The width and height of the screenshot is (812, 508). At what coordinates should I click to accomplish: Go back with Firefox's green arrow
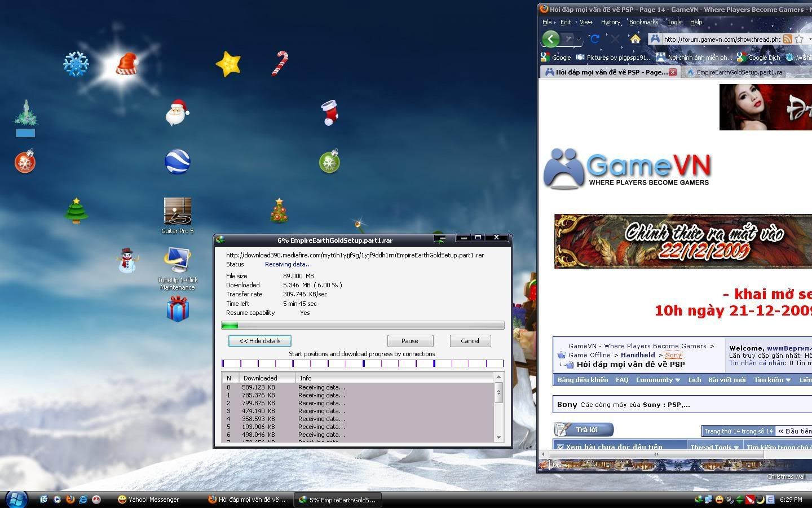(x=551, y=39)
